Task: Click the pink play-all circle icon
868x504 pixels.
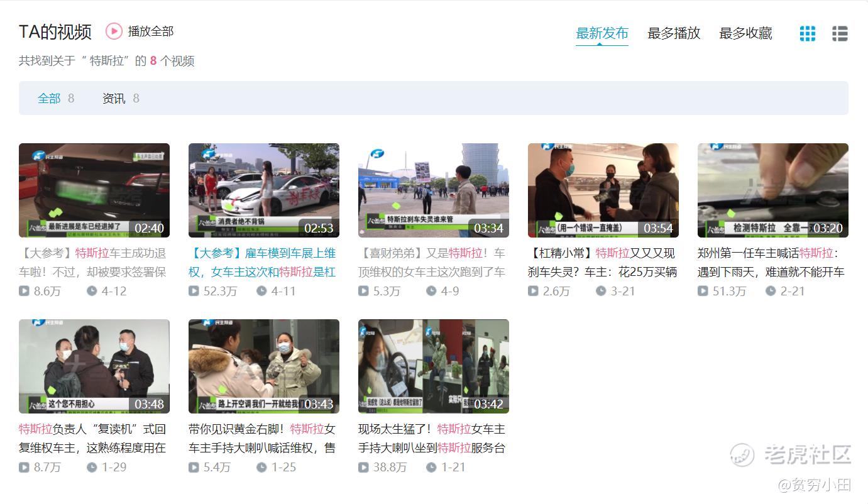Action: 114,31
